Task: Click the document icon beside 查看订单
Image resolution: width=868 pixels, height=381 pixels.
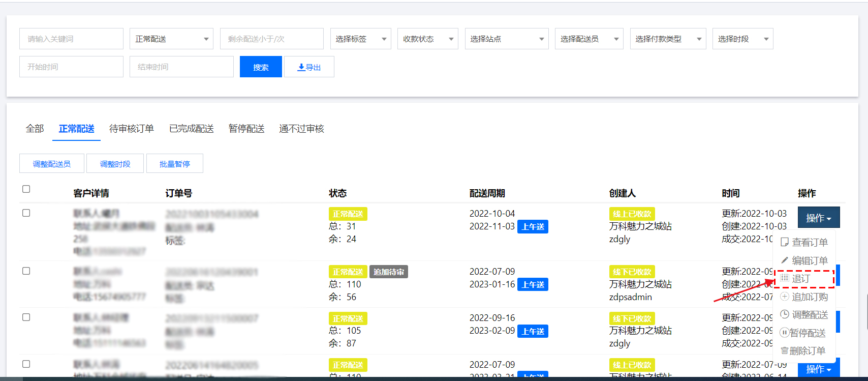Action: click(x=785, y=242)
